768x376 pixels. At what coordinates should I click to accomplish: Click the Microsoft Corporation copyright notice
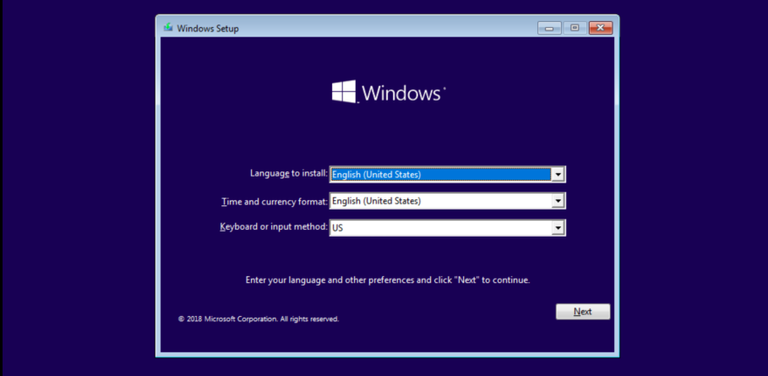258,319
